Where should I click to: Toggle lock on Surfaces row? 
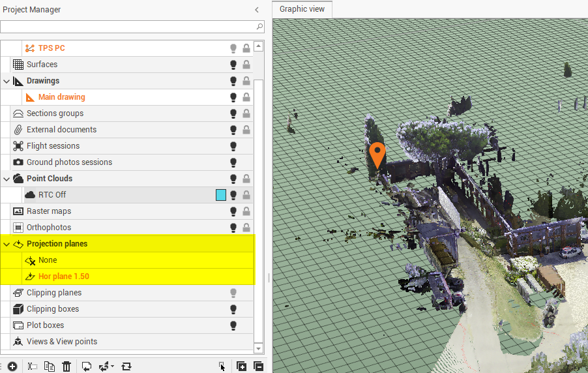(246, 65)
